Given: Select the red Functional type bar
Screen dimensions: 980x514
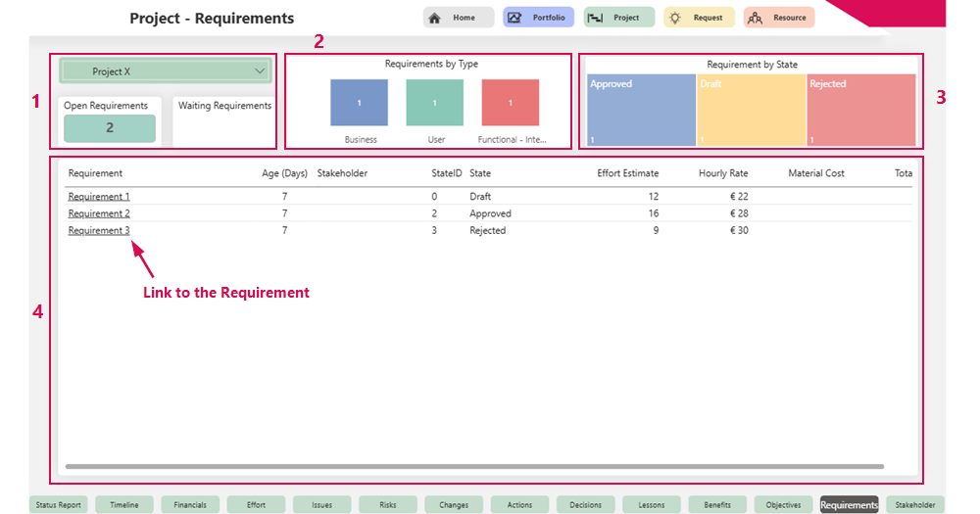Looking at the screenshot, I should pyautogui.click(x=511, y=103).
